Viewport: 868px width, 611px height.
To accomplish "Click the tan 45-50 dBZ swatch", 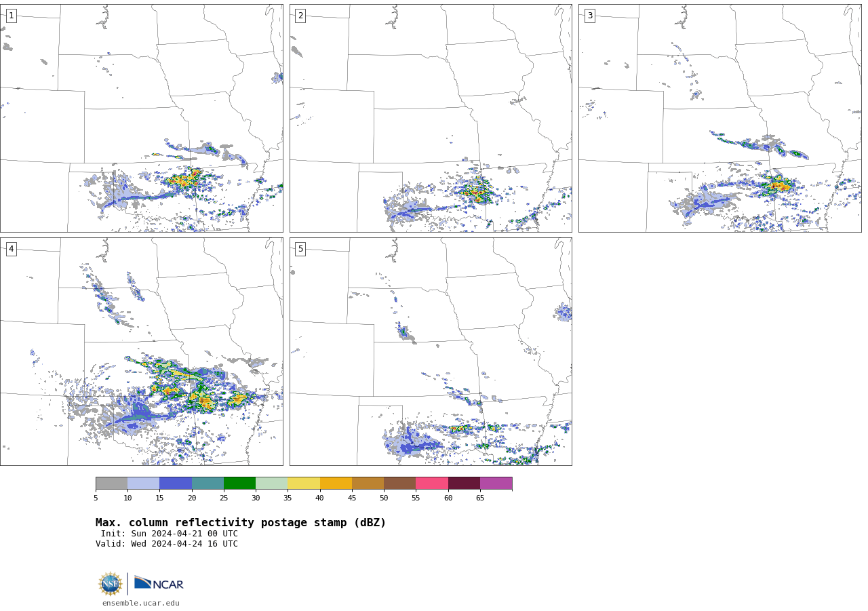I will 368,483.
